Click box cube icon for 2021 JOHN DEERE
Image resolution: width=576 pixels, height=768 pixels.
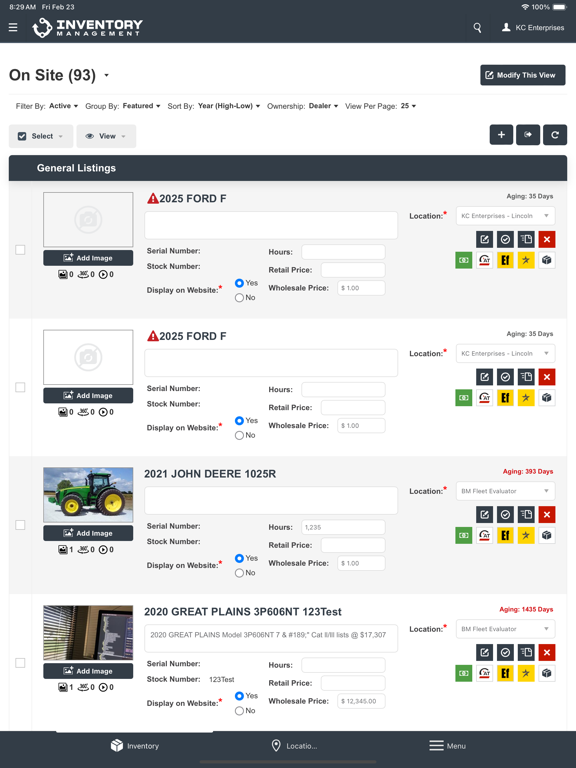[x=547, y=535]
